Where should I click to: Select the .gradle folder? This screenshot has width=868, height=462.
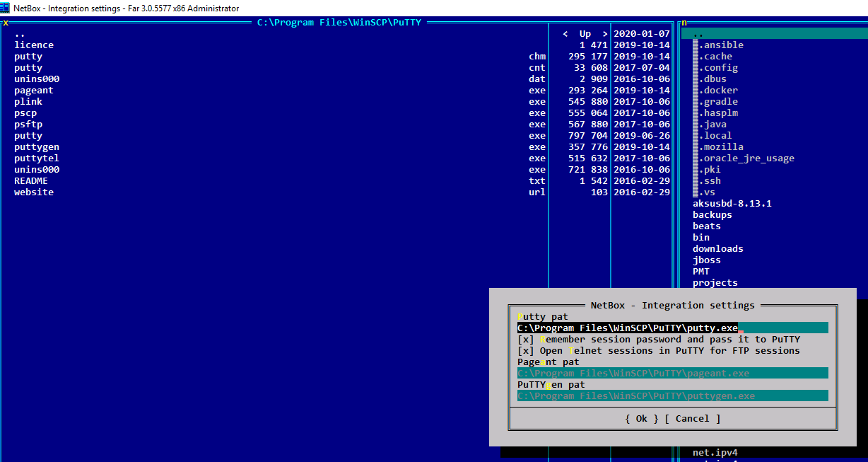point(718,101)
